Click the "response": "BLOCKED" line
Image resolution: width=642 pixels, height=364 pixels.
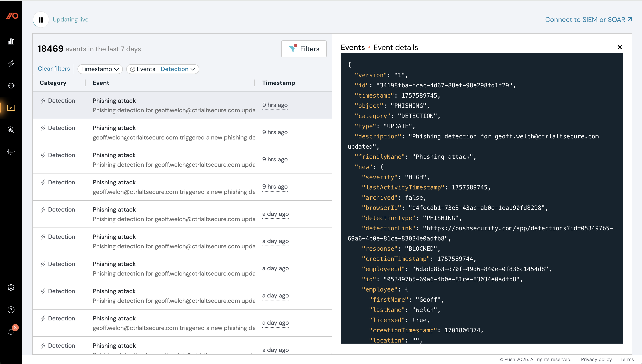click(401, 249)
